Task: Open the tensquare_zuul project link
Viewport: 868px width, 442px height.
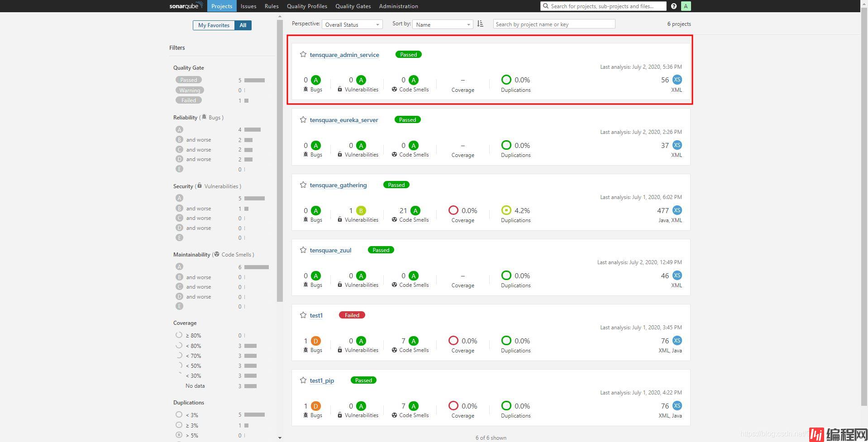Action: [x=330, y=250]
